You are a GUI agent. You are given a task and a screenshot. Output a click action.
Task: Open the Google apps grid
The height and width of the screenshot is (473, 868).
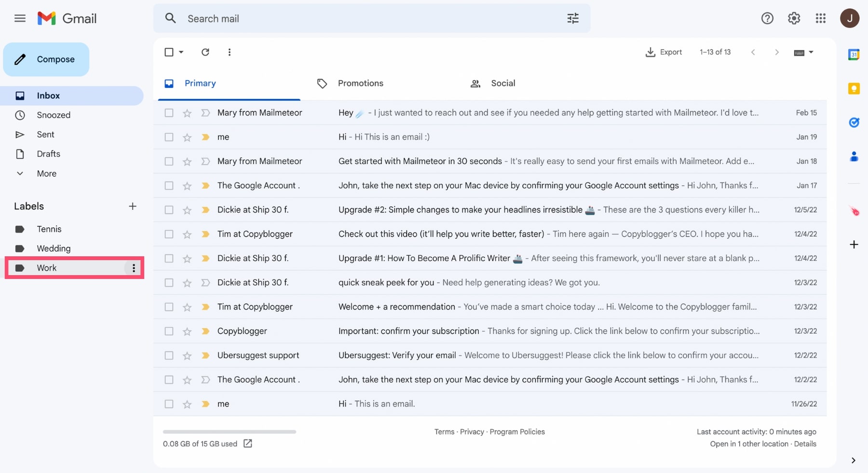click(821, 18)
